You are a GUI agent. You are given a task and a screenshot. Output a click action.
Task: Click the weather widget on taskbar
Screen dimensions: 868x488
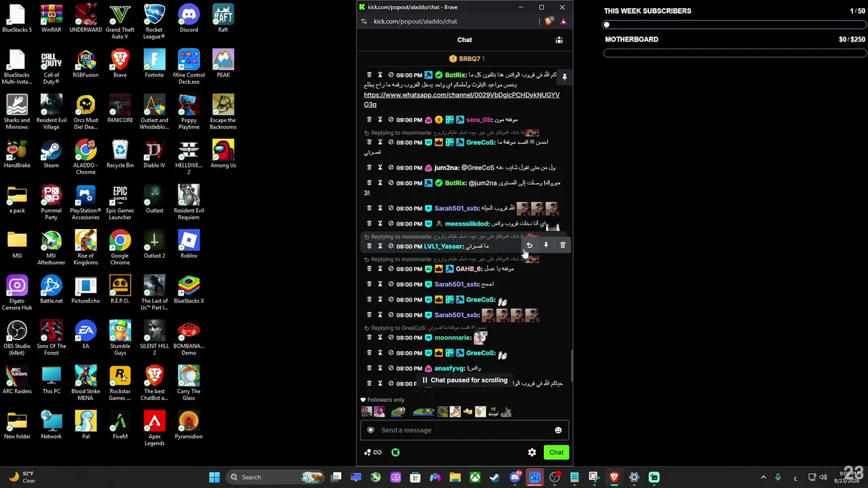click(x=22, y=477)
